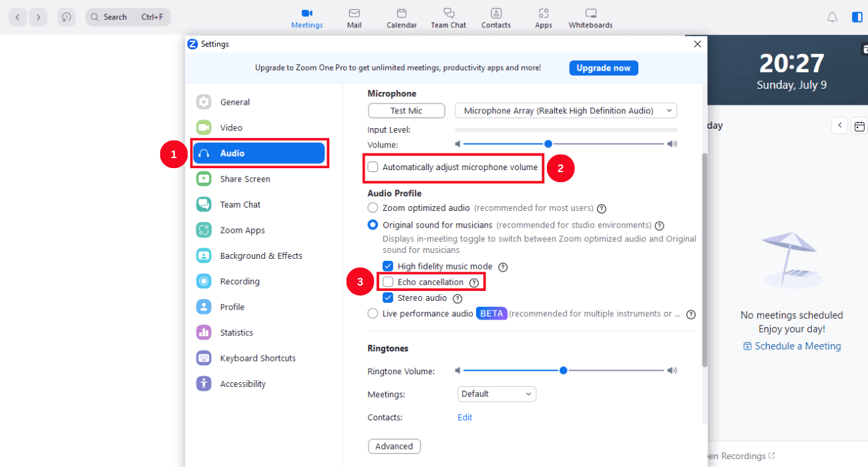The height and width of the screenshot is (467, 868).
Task: Open the history clock icon
Action: (66, 17)
